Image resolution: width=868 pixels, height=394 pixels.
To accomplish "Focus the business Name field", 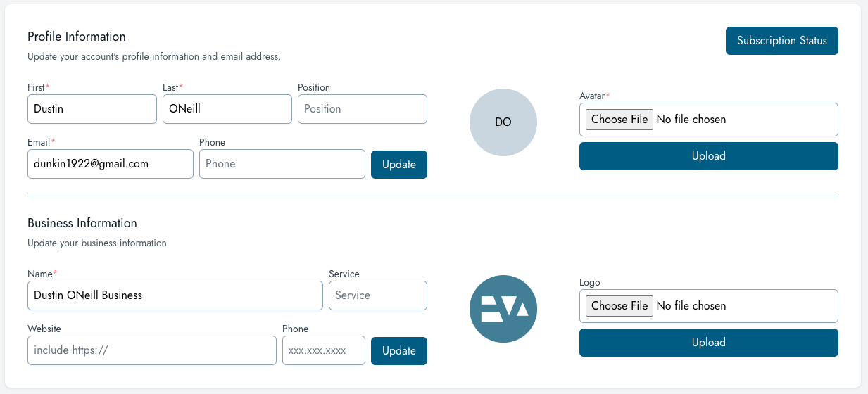I will 175,295.
